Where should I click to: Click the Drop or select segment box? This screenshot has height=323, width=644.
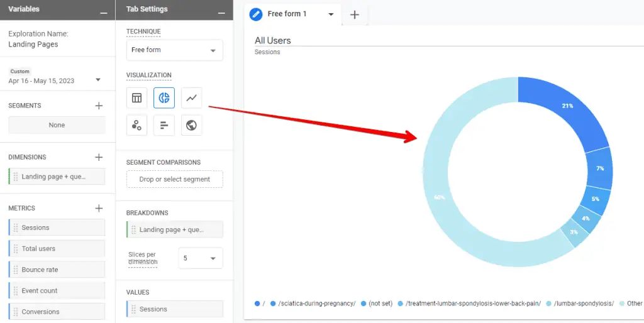tap(174, 179)
